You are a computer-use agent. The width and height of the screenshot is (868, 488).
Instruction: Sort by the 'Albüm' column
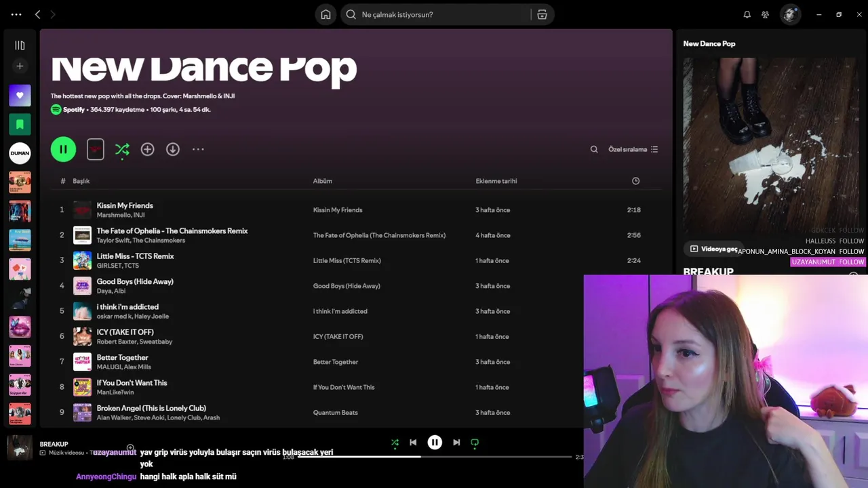(x=322, y=181)
